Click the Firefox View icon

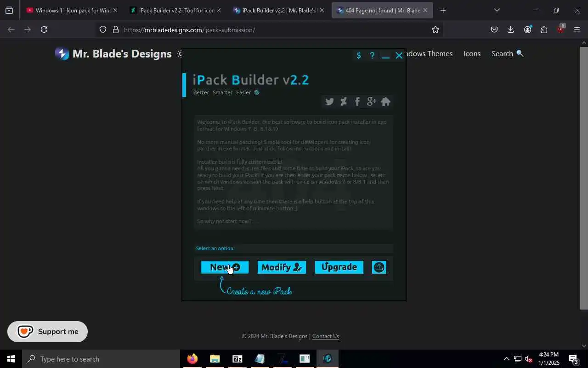9,10
